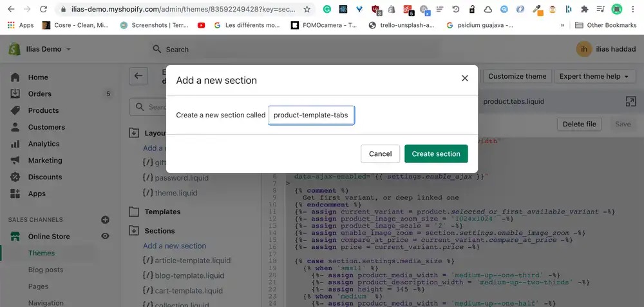Click the Shopify bag logo
This screenshot has width=644, height=307.
(x=14, y=49)
